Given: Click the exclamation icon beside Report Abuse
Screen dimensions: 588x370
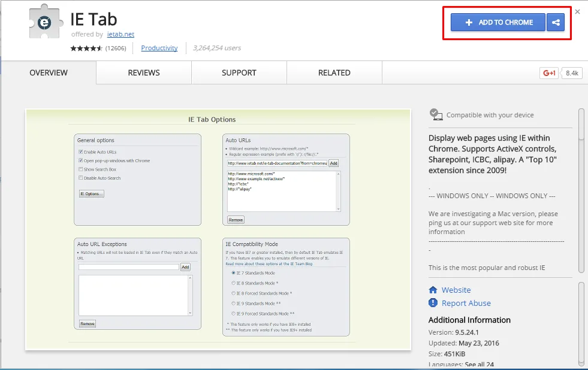Looking at the screenshot, I should pyautogui.click(x=433, y=302).
